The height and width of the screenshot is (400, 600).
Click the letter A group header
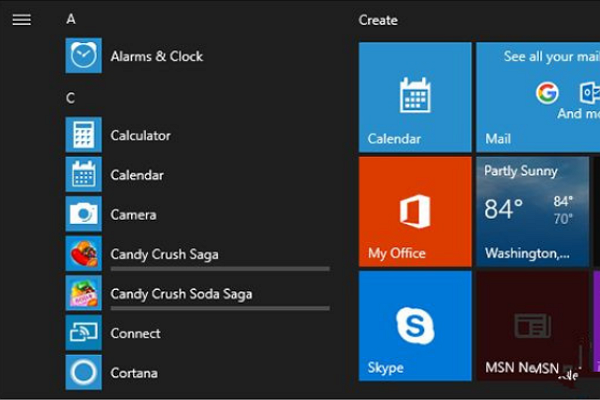point(71,19)
